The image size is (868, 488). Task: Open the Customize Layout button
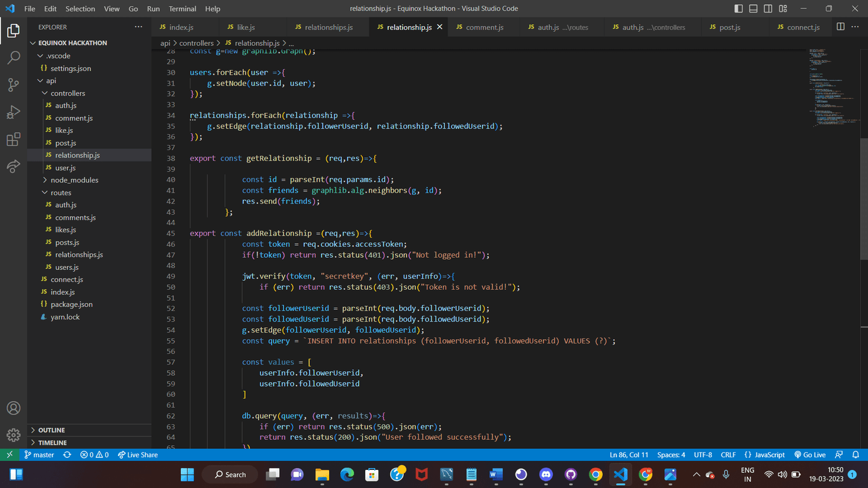click(x=783, y=8)
